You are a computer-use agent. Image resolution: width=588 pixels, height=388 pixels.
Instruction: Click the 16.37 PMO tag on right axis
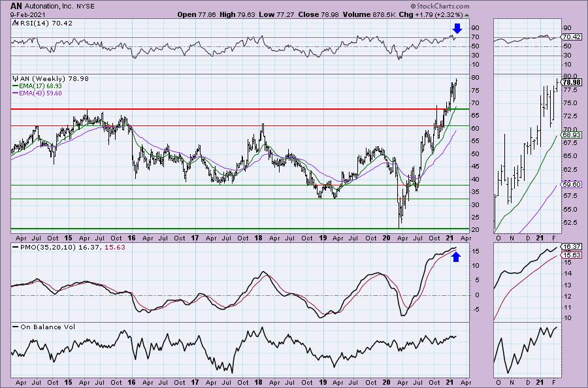coord(572,247)
